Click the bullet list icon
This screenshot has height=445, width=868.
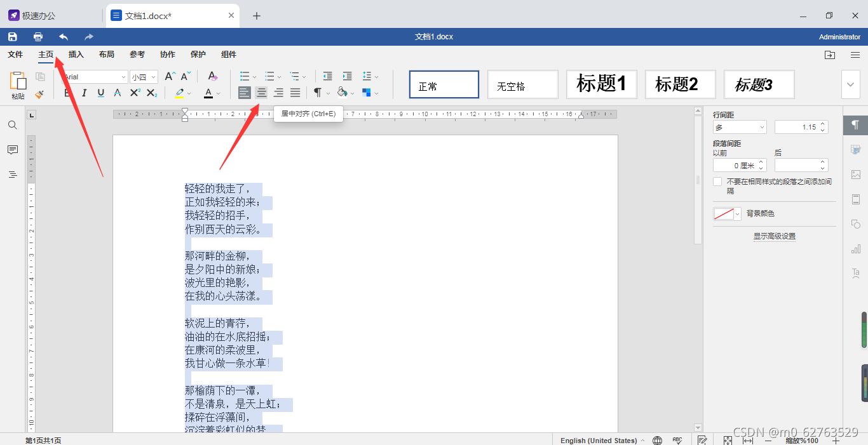(245, 76)
